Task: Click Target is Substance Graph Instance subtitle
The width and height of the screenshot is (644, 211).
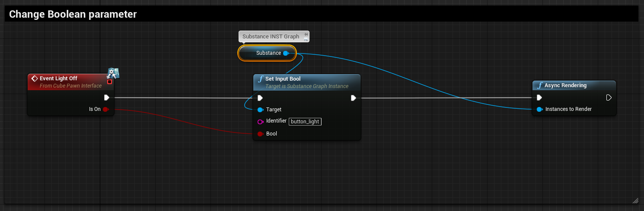Action: point(307,86)
